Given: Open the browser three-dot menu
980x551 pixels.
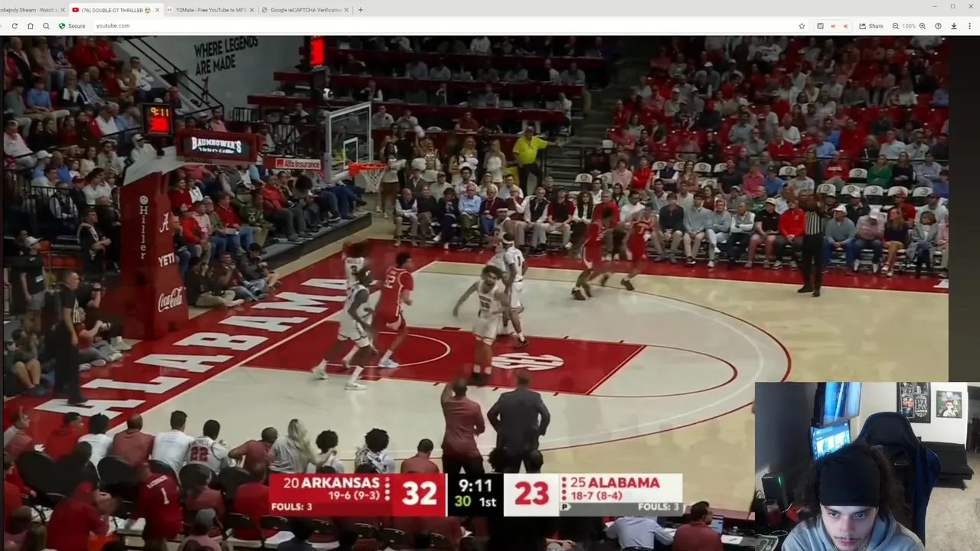Looking at the screenshot, I should (969, 26).
